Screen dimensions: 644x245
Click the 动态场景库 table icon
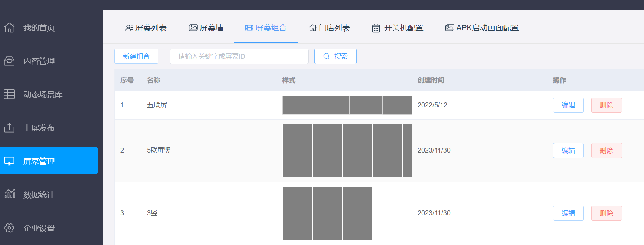click(9, 94)
